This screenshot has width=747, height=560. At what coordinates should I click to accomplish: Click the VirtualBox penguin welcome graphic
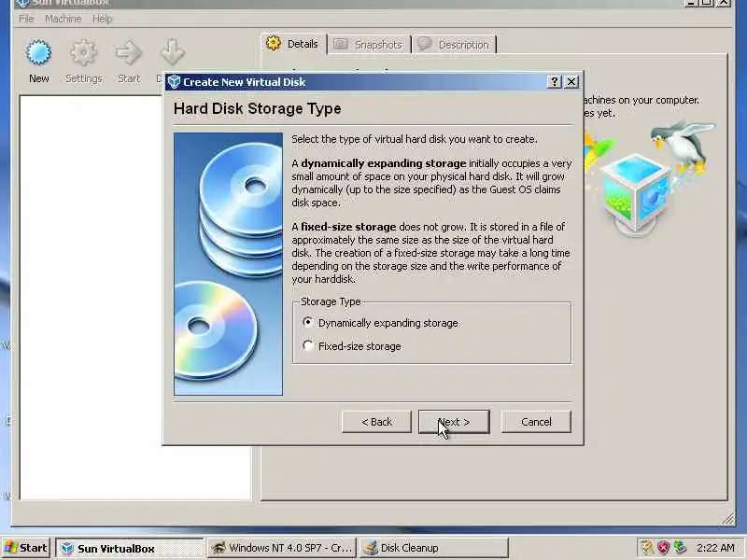[650, 178]
